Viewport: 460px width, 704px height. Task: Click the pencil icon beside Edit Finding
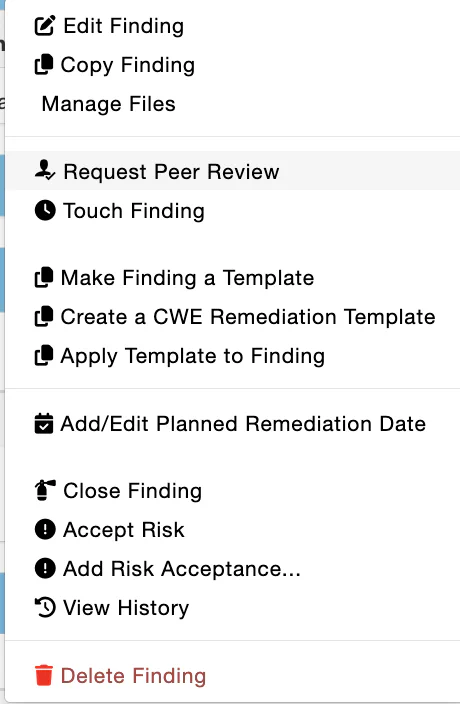(x=45, y=26)
